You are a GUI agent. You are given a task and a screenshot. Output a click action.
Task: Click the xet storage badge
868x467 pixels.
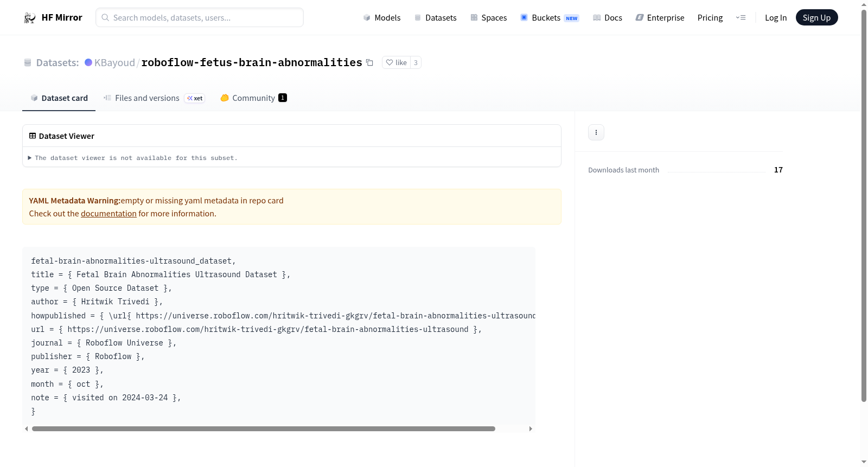pos(195,98)
